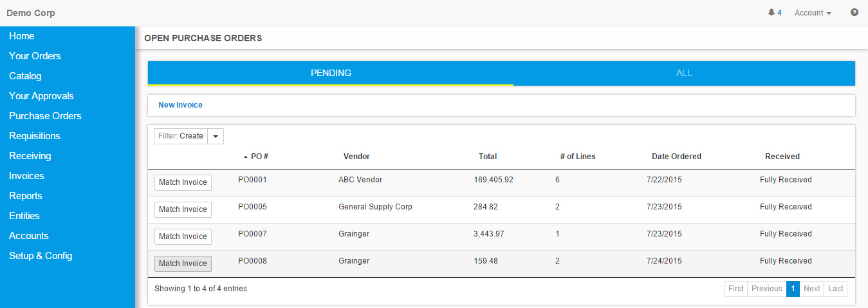This screenshot has height=308, width=868.
Task: Match Invoice for PO0001
Action: point(183,182)
